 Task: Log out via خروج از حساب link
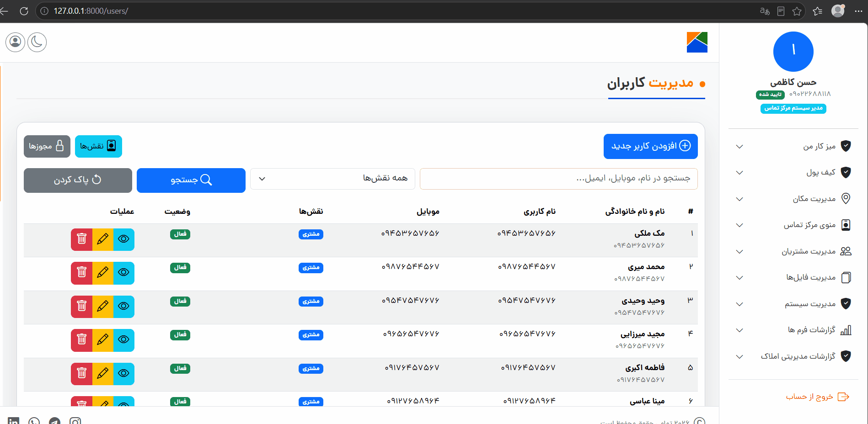click(x=818, y=397)
